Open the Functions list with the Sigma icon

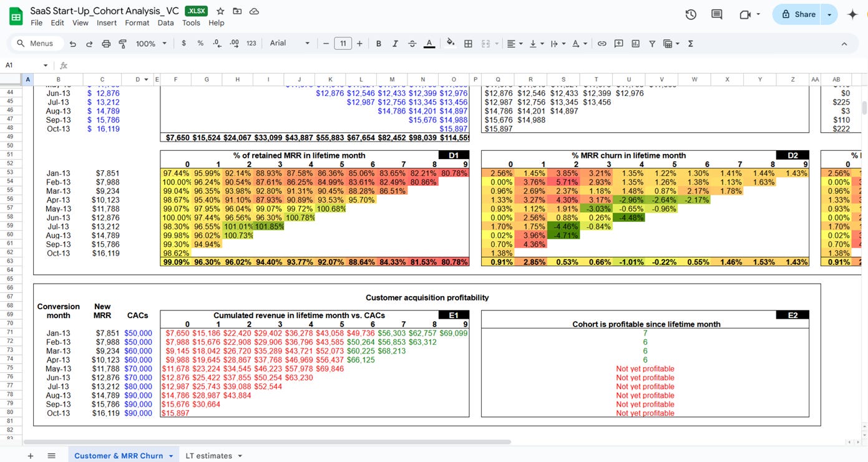click(x=690, y=43)
